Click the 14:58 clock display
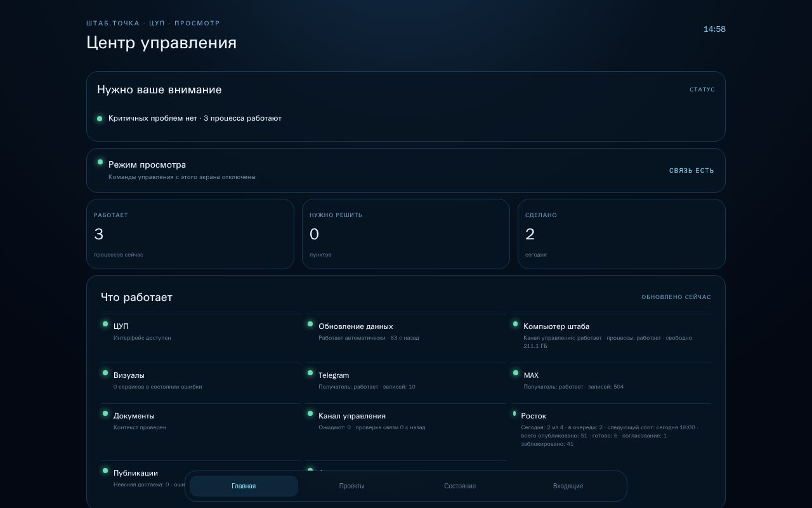The height and width of the screenshot is (508, 812). coord(714,29)
